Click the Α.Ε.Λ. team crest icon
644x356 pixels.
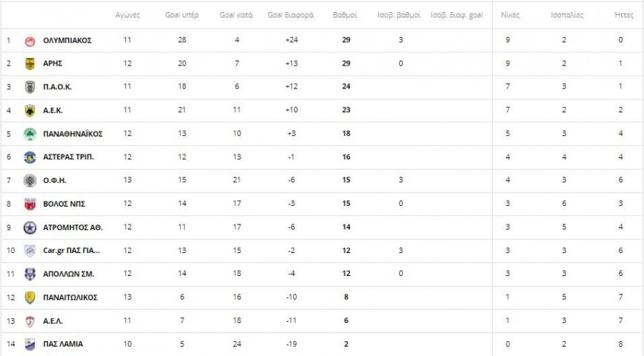tap(30, 320)
